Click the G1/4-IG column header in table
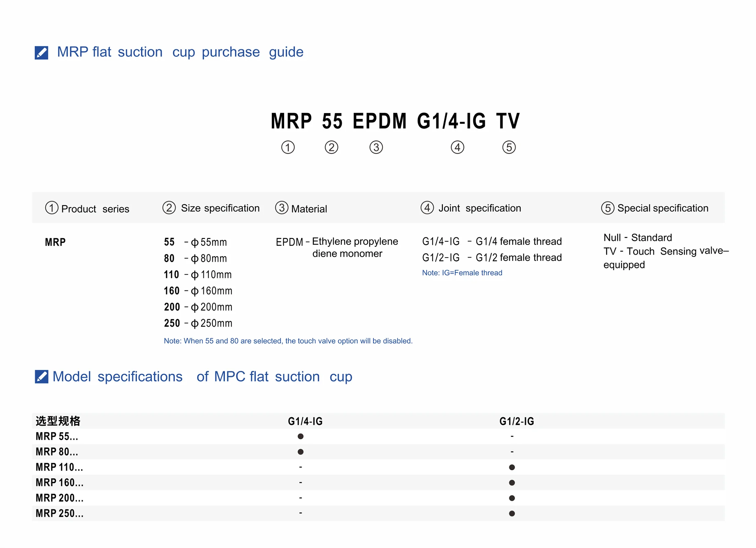 click(x=305, y=421)
